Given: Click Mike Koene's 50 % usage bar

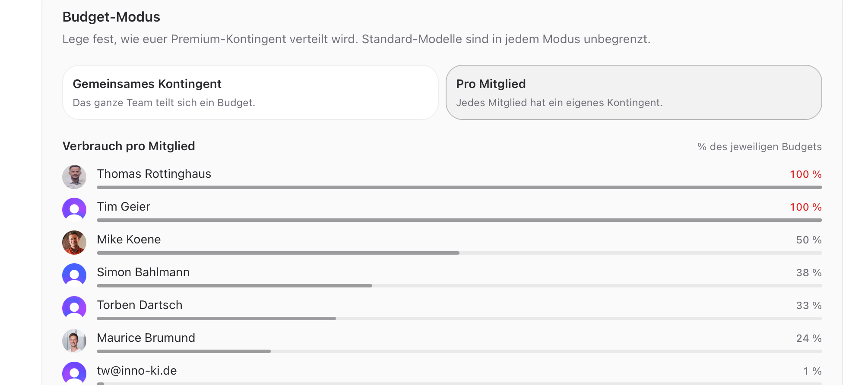Looking at the screenshot, I should coord(459,253).
